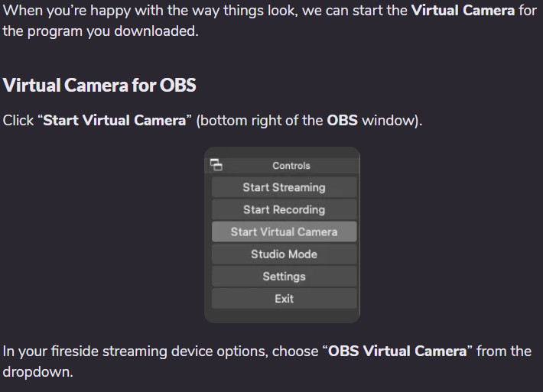543x392 pixels.
Task: Hit the Start Recording button
Action: pyautogui.click(x=284, y=209)
